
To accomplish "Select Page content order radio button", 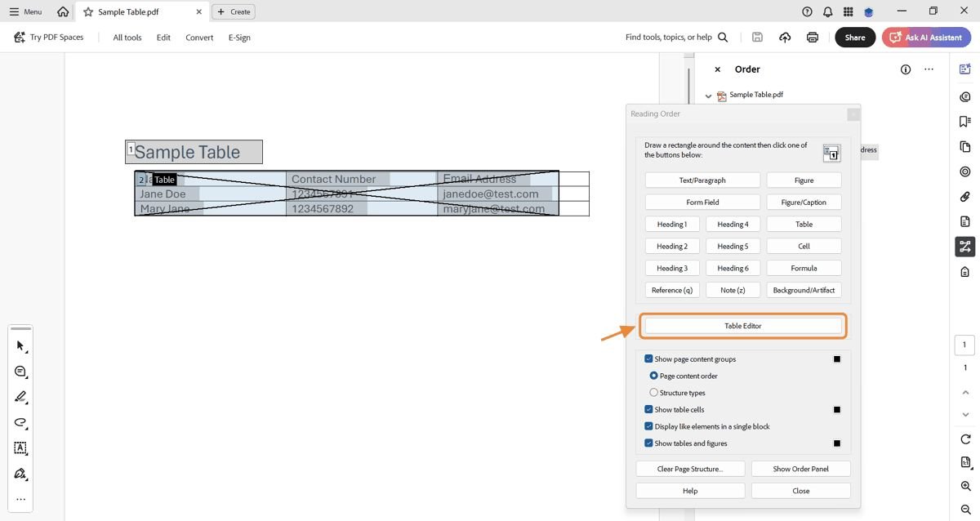I will coord(653,376).
